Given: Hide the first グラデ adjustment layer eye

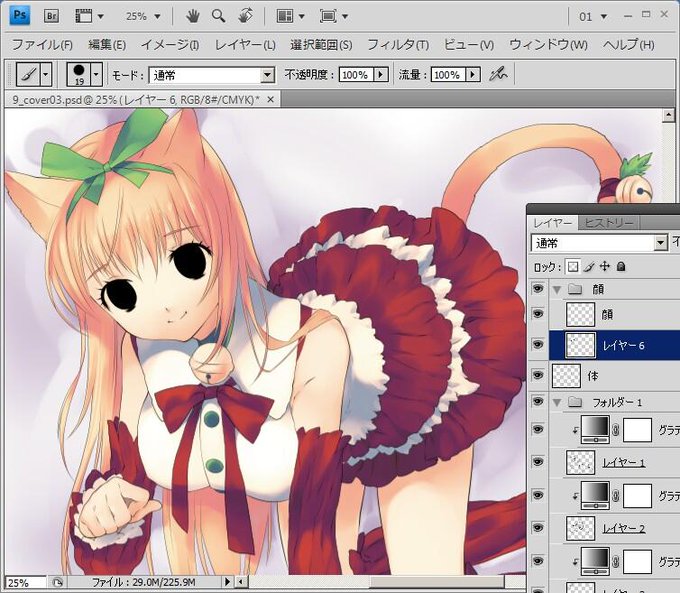Looking at the screenshot, I should (538, 429).
